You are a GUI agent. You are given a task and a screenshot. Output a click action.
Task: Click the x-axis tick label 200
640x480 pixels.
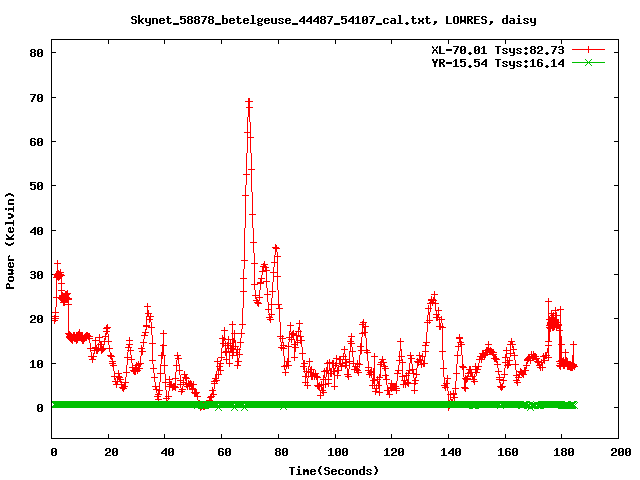point(621,452)
